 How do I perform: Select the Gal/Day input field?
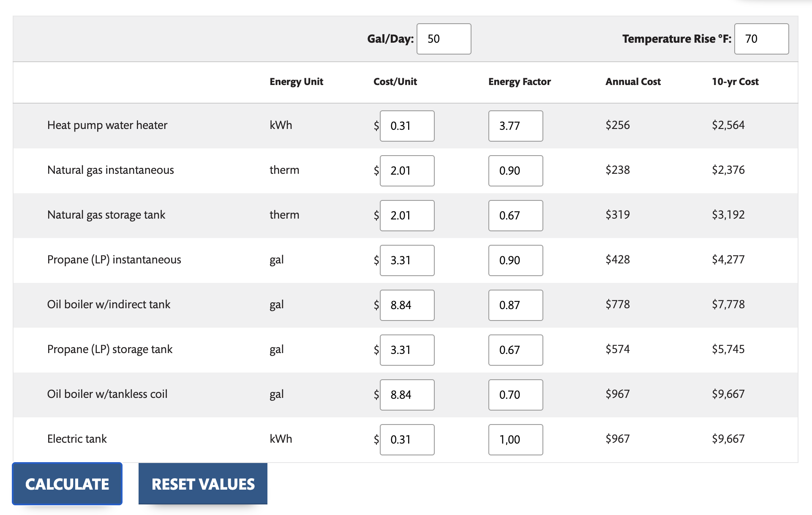point(444,39)
